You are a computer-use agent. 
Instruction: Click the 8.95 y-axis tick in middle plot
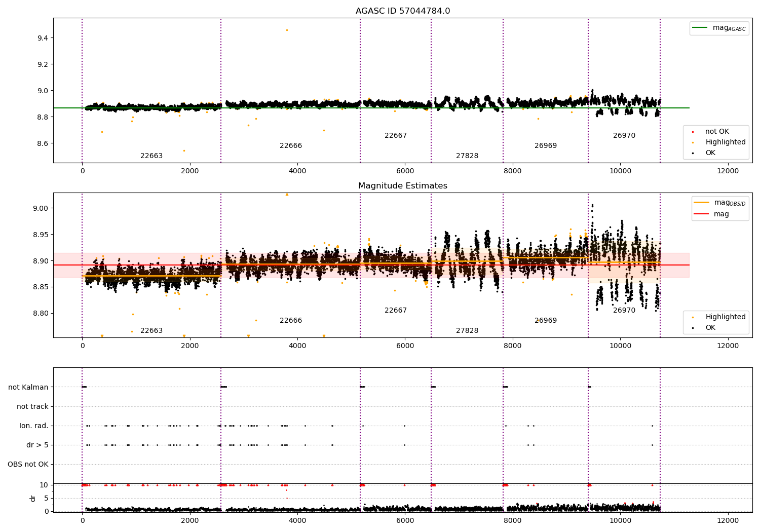40,235
